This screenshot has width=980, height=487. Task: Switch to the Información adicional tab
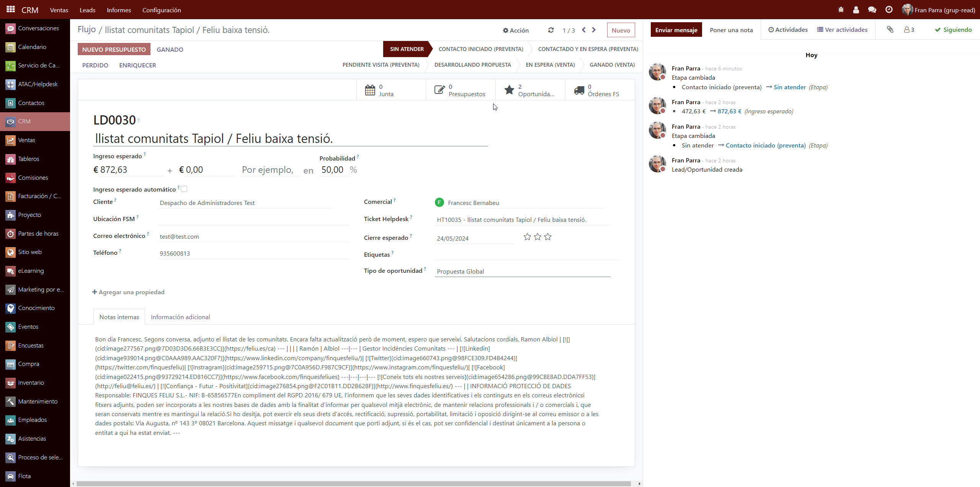click(180, 317)
